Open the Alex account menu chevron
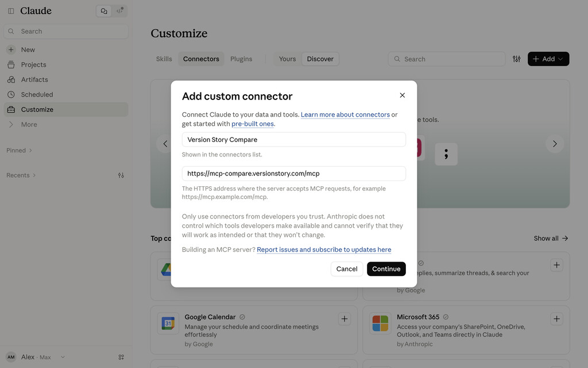 [63, 357]
